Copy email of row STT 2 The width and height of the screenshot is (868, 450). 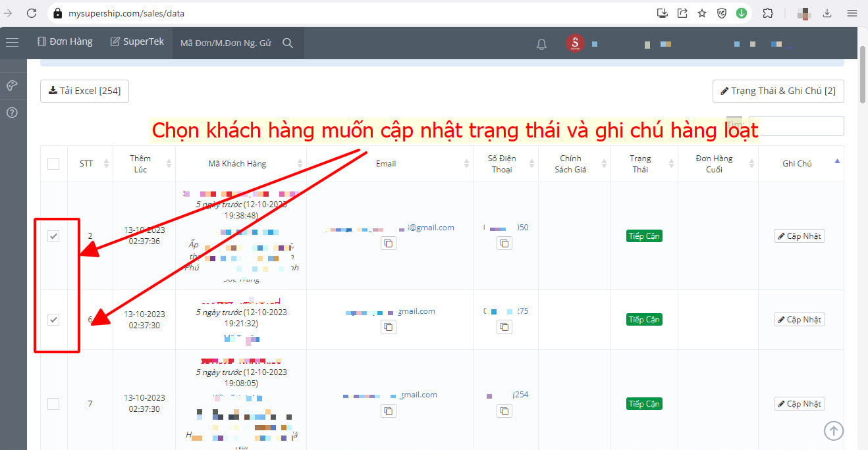coord(389,243)
